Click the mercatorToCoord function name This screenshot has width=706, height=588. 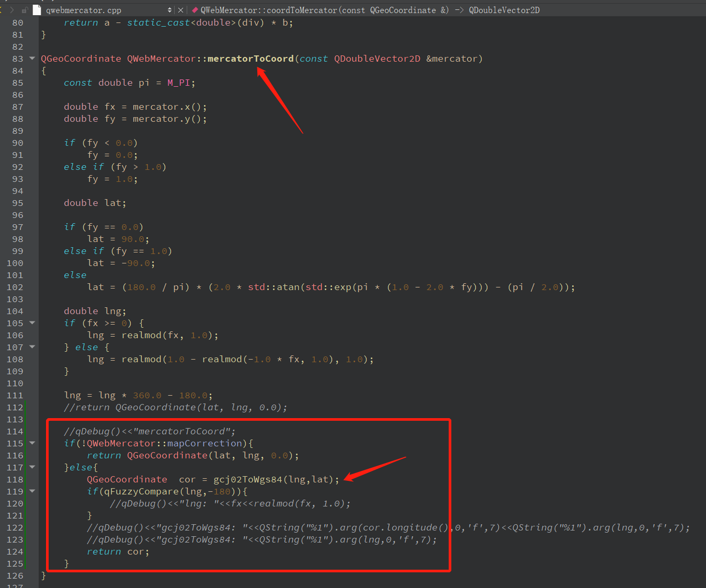click(x=250, y=59)
